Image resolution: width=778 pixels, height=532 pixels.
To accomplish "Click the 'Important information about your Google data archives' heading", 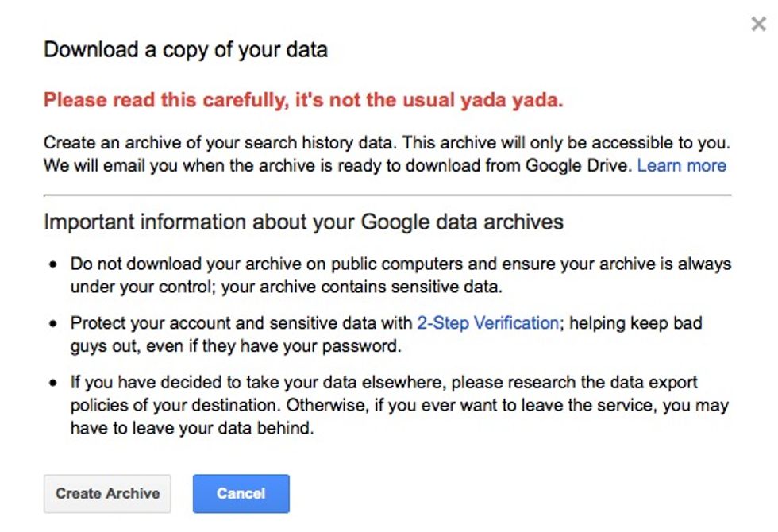I will 303,222.
